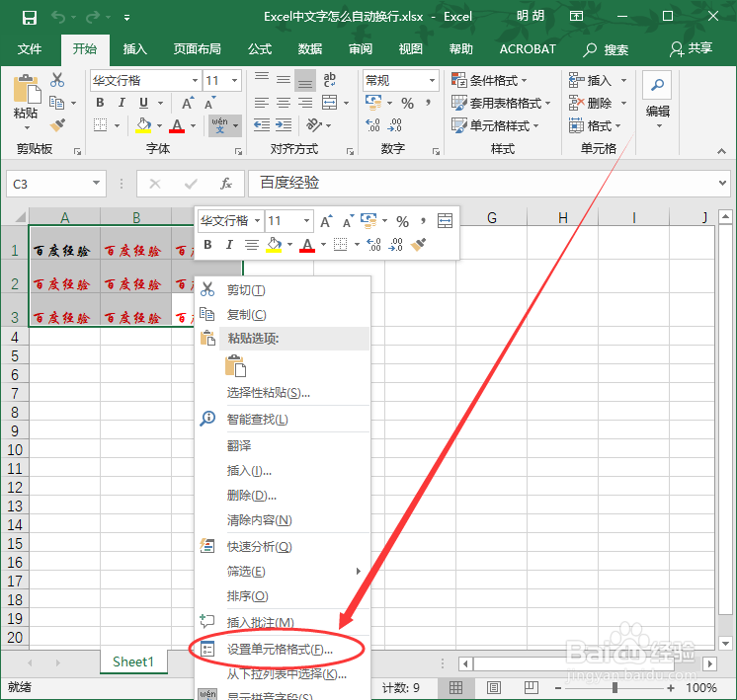Image resolution: width=737 pixels, height=700 pixels.
Task: Choose 清除内容 from context menu
Action: 282,520
